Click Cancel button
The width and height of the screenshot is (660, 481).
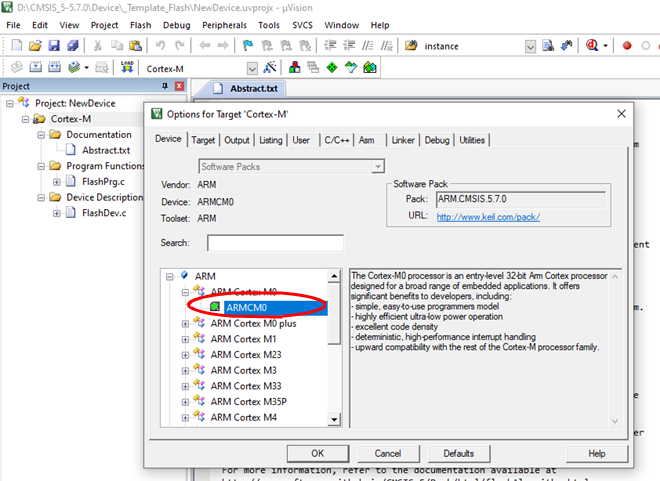pos(388,453)
